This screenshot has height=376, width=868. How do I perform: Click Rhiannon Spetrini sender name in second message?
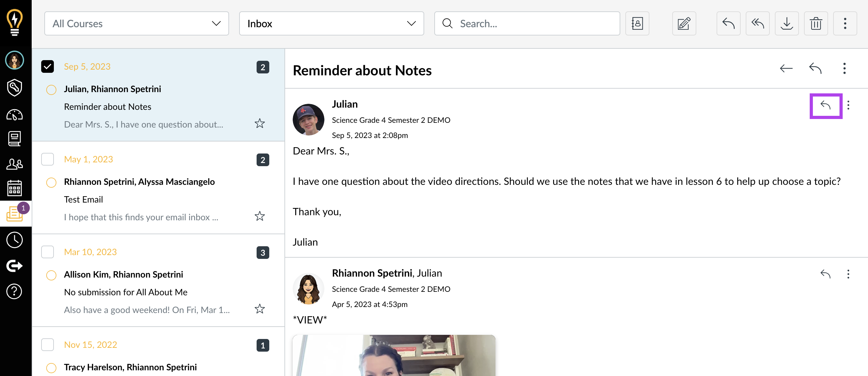372,273
